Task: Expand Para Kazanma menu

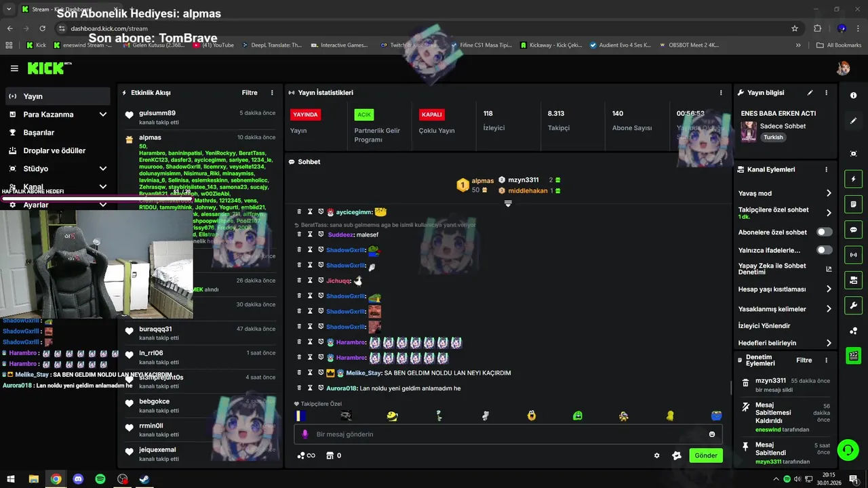Action: 103,115
